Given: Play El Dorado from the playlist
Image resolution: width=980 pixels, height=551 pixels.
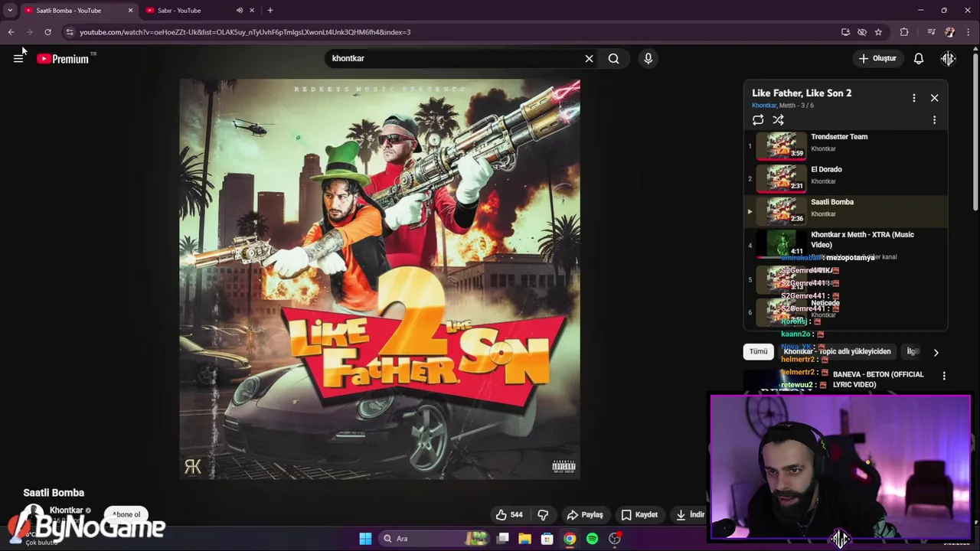Looking at the screenshot, I should pos(846,178).
